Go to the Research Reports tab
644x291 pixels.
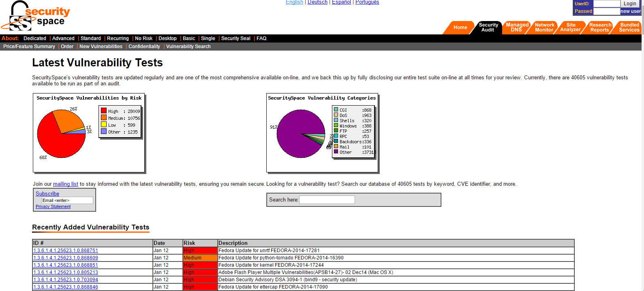pyautogui.click(x=600, y=28)
